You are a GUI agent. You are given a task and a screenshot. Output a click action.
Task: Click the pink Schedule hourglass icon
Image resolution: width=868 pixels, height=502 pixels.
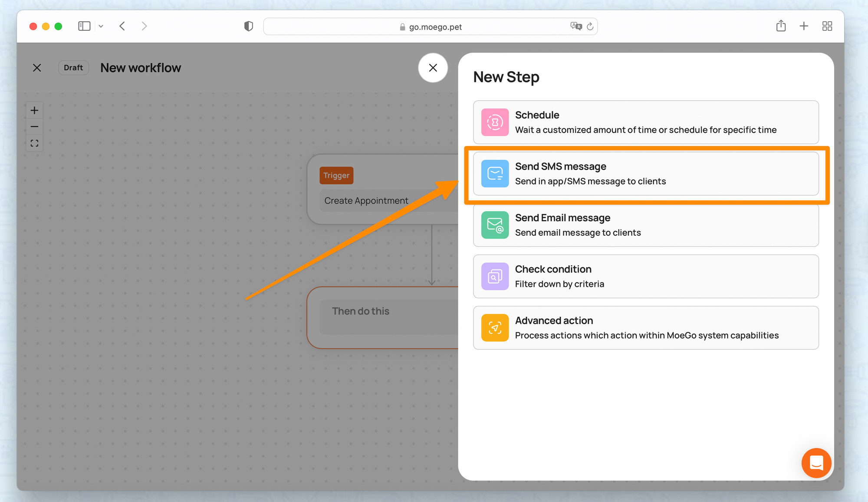(495, 122)
